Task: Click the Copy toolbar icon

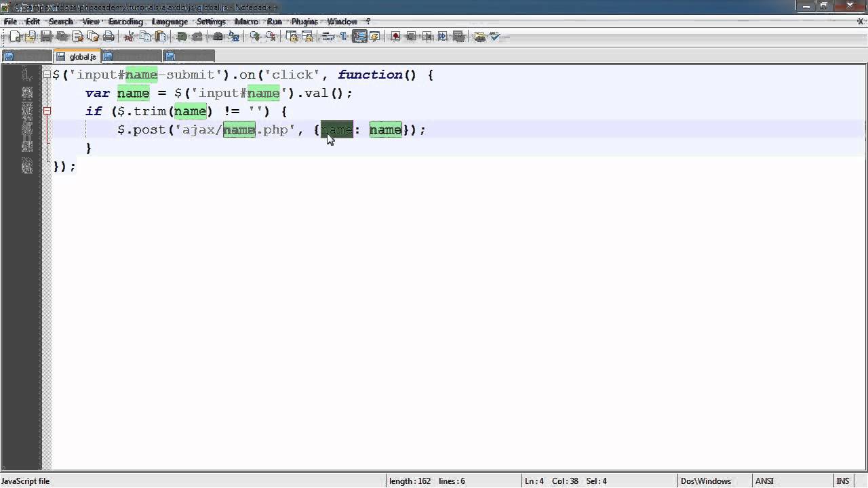Action: pos(145,37)
